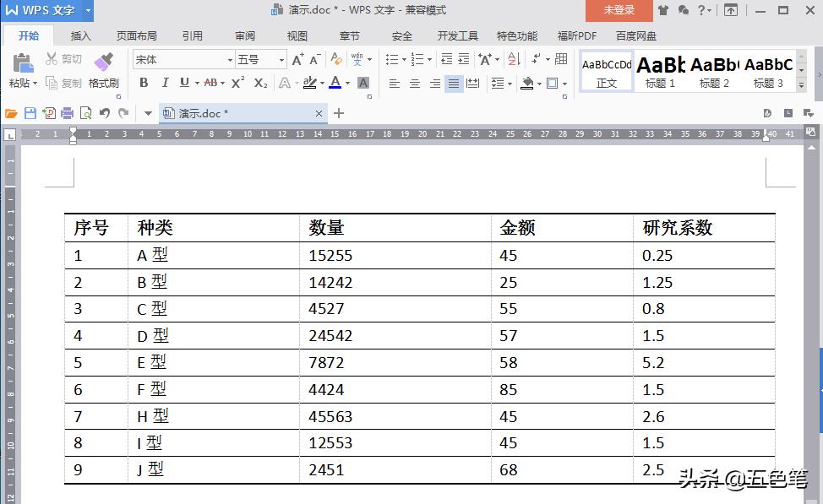This screenshot has width=823, height=504.
Task: Click the superscript X² icon
Action: pyautogui.click(x=237, y=82)
